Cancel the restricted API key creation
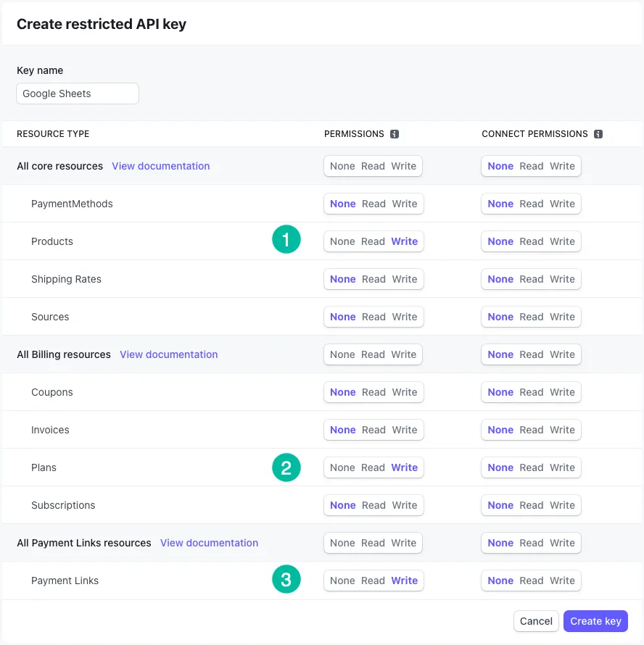The width and height of the screenshot is (644, 645). point(536,621)
